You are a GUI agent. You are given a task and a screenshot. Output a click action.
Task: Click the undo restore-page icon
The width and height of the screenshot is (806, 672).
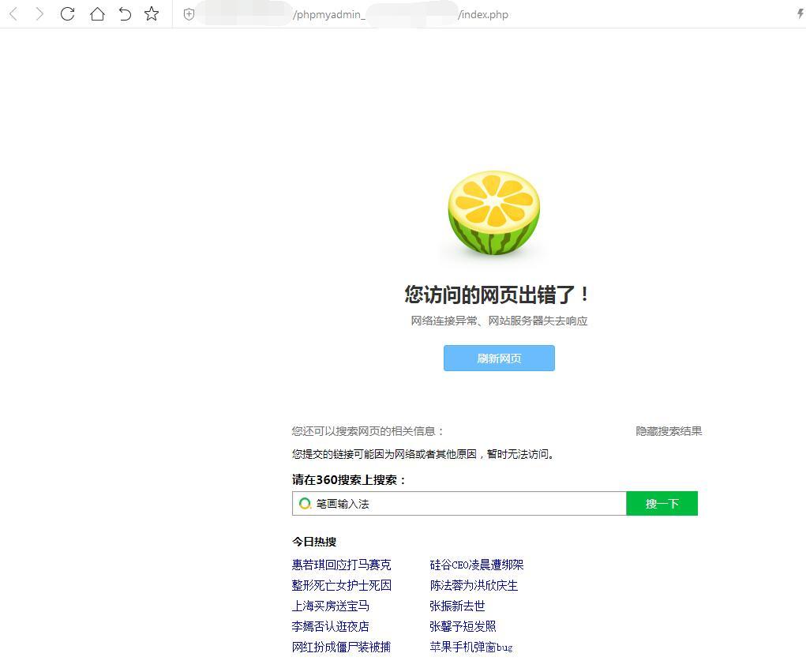pyautogui.click(x=125, y=14)
